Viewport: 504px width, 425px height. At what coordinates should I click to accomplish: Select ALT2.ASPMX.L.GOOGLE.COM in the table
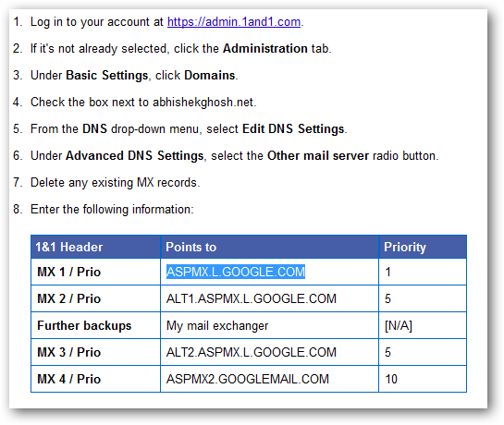click(251, 352)
